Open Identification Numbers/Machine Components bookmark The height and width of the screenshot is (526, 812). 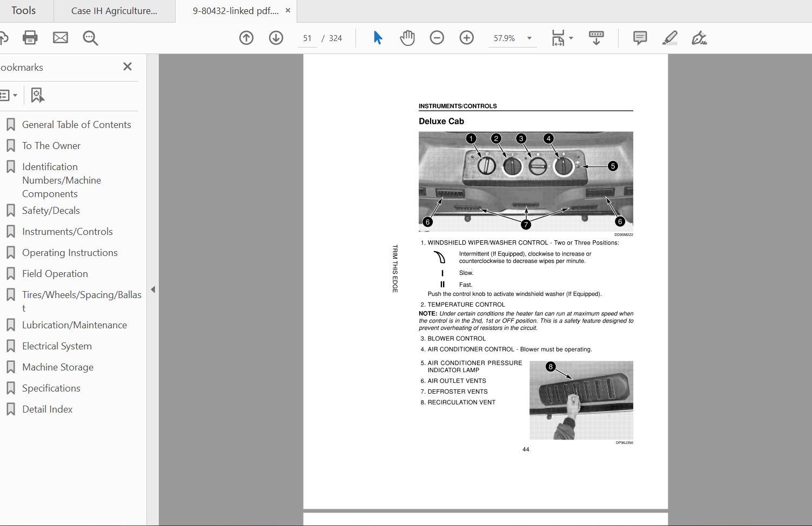tap(62, 180)
